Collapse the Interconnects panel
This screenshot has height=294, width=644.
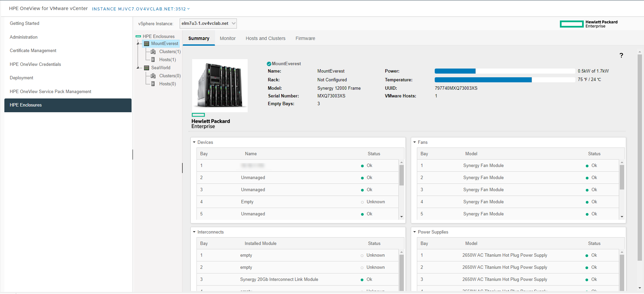pos(194,232)
